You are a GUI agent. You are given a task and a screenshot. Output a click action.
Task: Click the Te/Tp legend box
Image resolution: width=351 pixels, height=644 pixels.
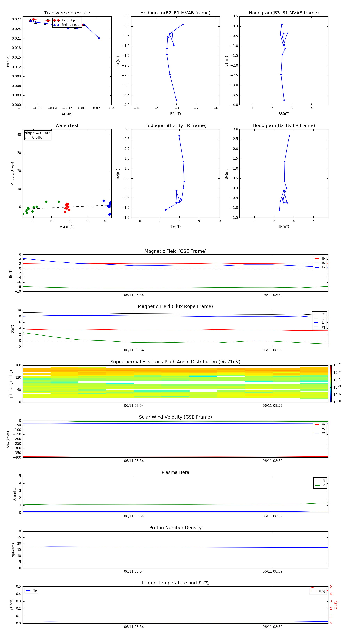click(x=318, y=591)
